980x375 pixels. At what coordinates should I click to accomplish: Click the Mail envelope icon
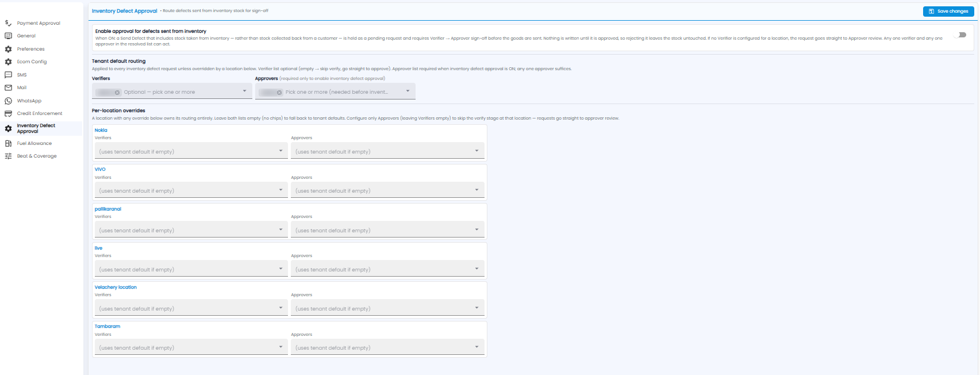click(x=8, y=87)
